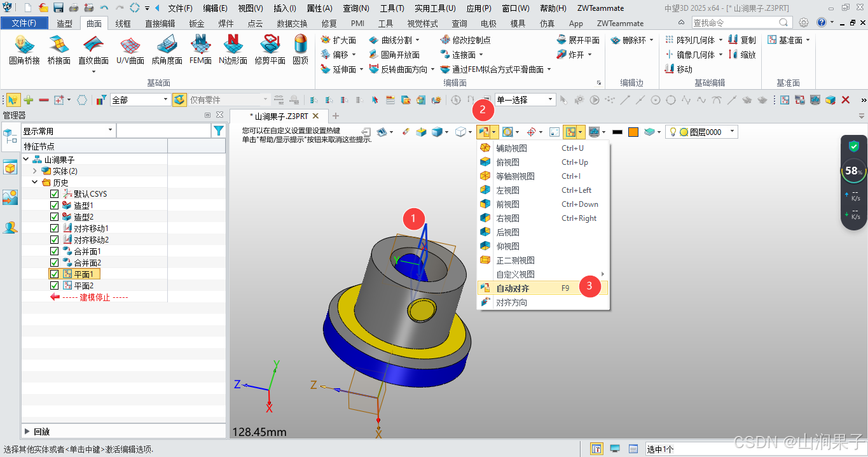The width and height of the screenshot is (868, 457).
Task: Click the filter funnel icon in manager
Action: pyautogui.click(x=219, y=130)
